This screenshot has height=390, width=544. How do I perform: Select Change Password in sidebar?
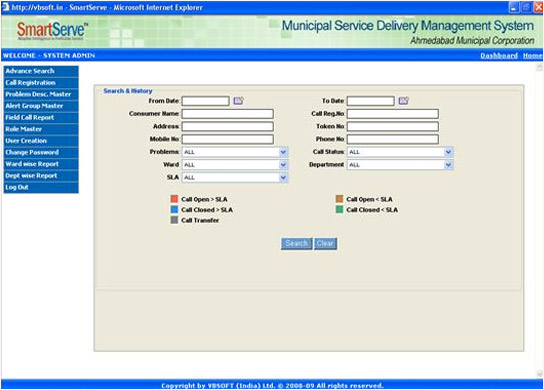[41, 152]
